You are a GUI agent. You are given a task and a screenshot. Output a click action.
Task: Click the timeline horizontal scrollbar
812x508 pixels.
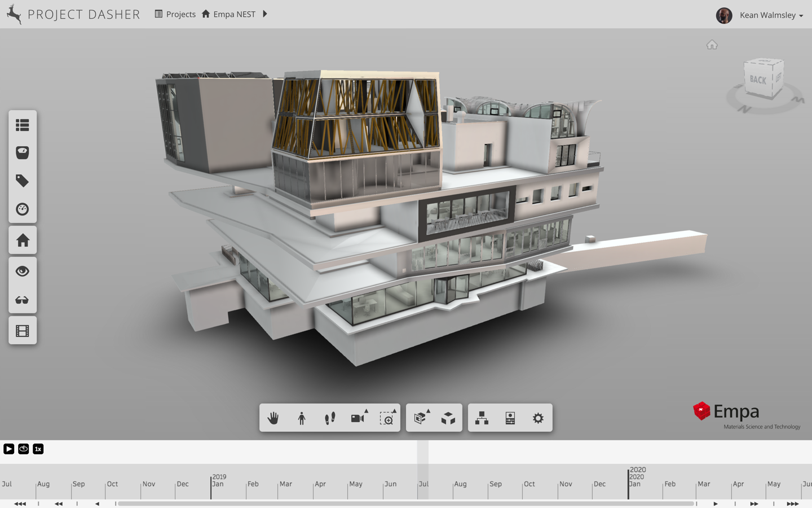point(405,503)
